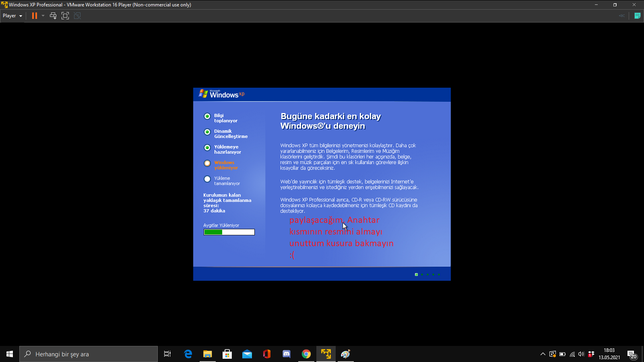
Task: Select the 'Windows yükleniyor' step indicator
Action: (x=207, y=163)
